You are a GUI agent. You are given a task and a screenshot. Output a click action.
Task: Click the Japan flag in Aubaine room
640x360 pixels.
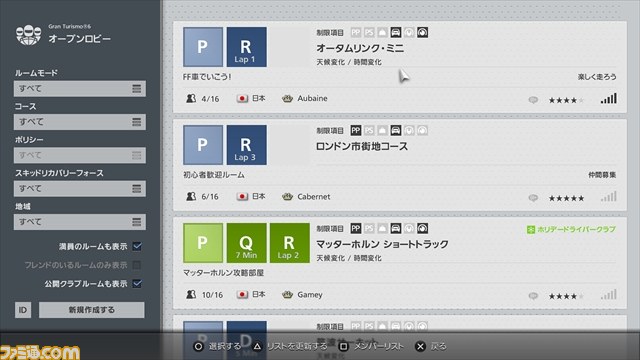coord(242,98)
